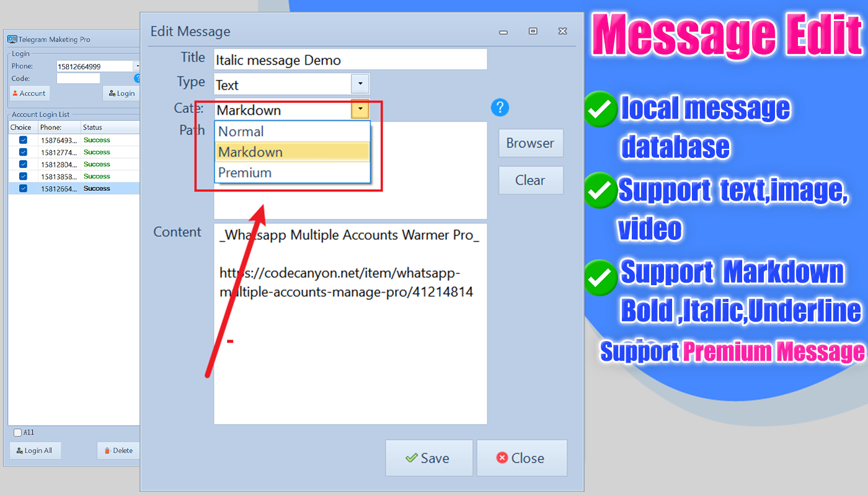This screenshot has width=868, height=496.
Task: Maximize the Edit Message dialog
Action: click(533, 31)
